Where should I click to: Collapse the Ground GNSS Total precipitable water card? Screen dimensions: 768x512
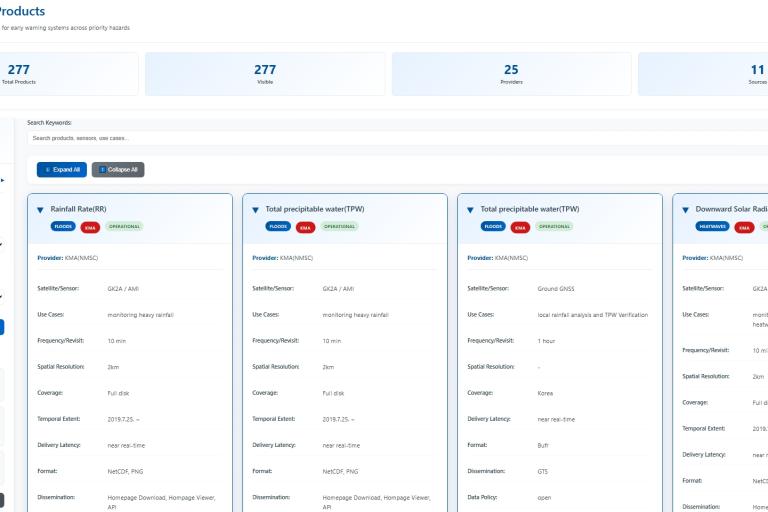(x=470, y=210)
